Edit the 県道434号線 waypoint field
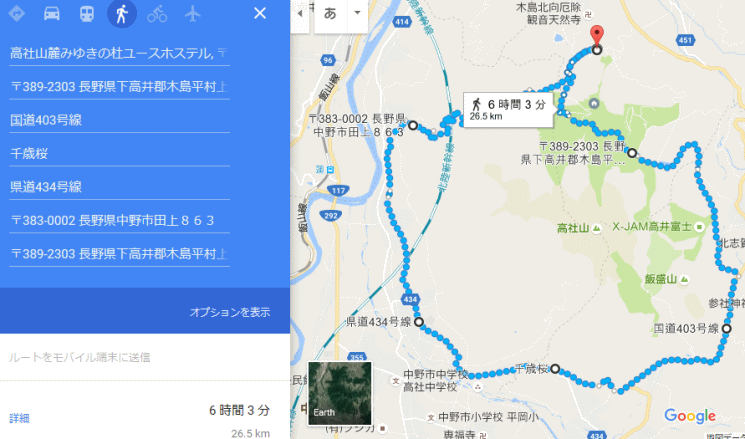This screenshot has width=745, height=439. coord(119,187)
